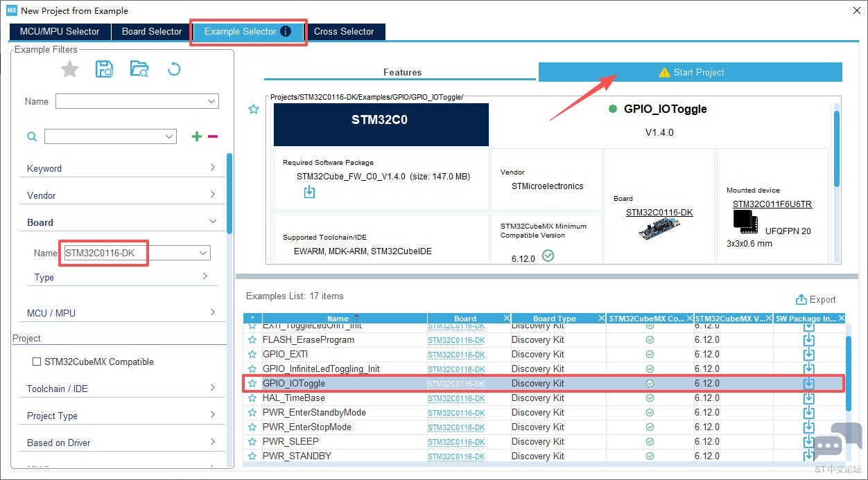Remove a filter with the pink minus
This screenshot has width=868, height=480.
[213, 136]
